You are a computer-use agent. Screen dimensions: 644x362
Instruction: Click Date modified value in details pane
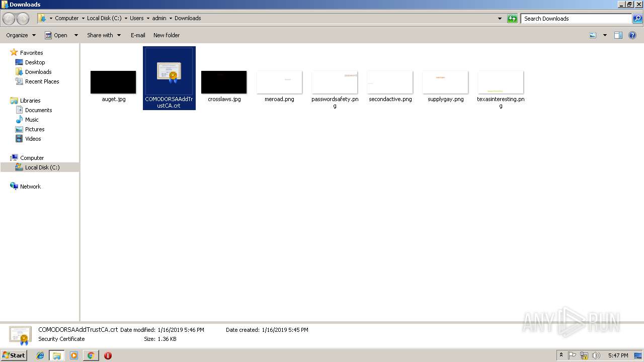tap(181, 330)
